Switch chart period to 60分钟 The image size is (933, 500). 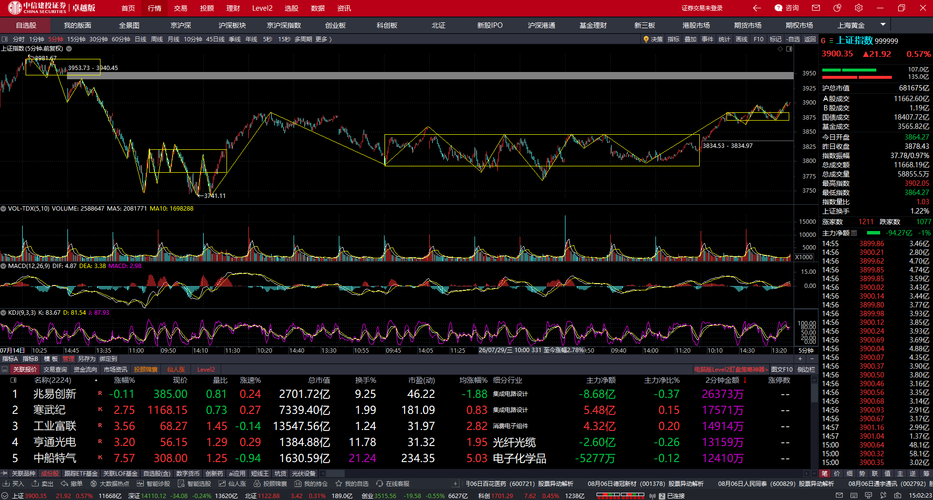coord(121,39)
